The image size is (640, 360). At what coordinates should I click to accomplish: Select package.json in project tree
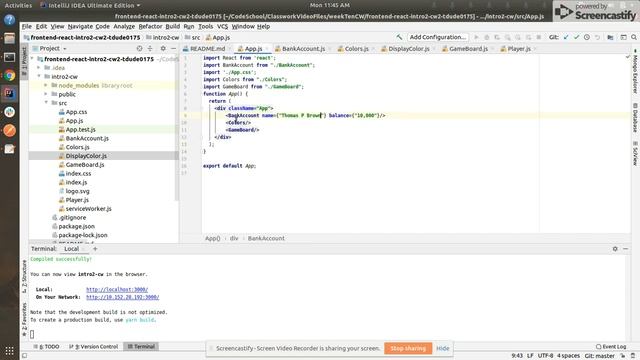point(76,226)
